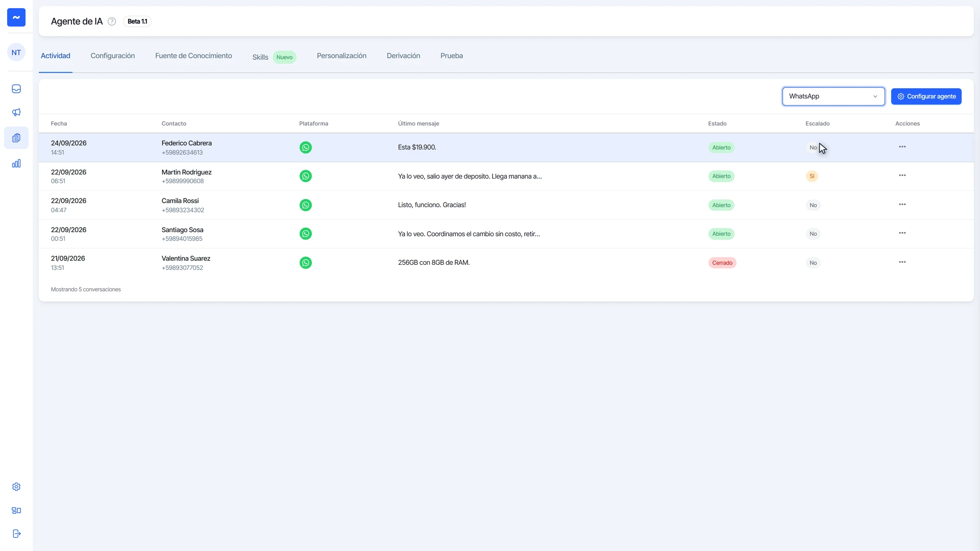Screen dimensions: 980x551
Task: Switch to the Configuración tab
Action: [x=113, y=56]
